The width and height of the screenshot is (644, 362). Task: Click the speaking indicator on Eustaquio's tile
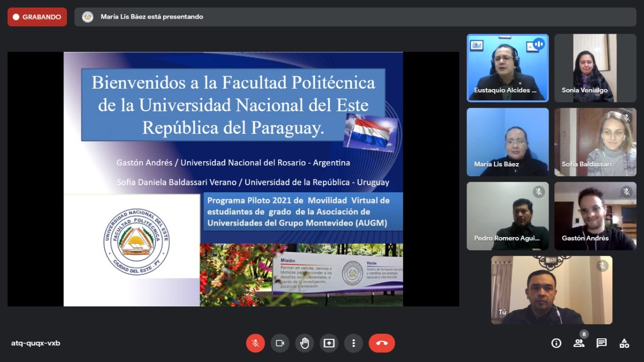pos(539,44)
